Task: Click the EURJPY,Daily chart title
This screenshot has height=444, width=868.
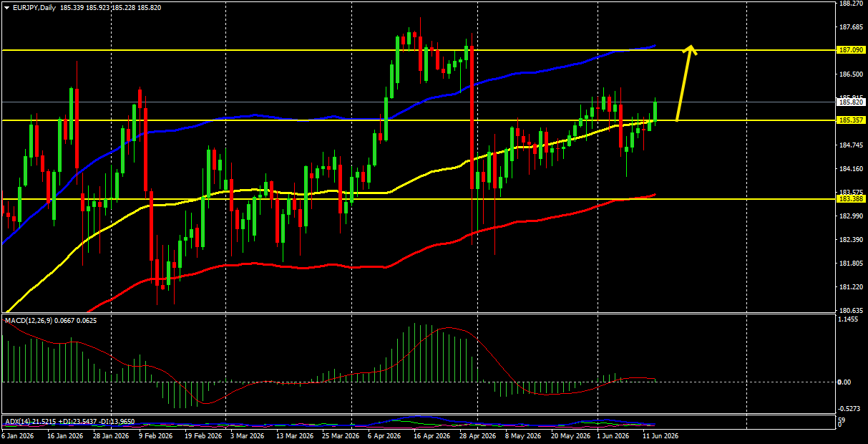Action: 35,7
